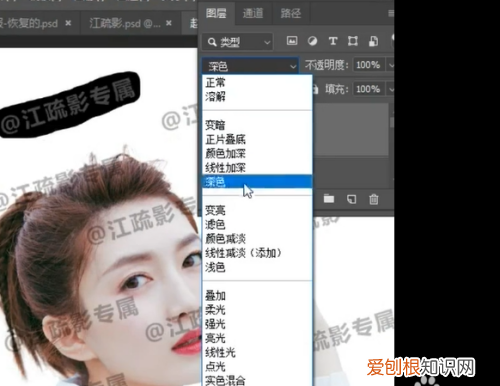Choose 强光 blend mode
Screen dimensions: 500x386
(x=257, y=324)
